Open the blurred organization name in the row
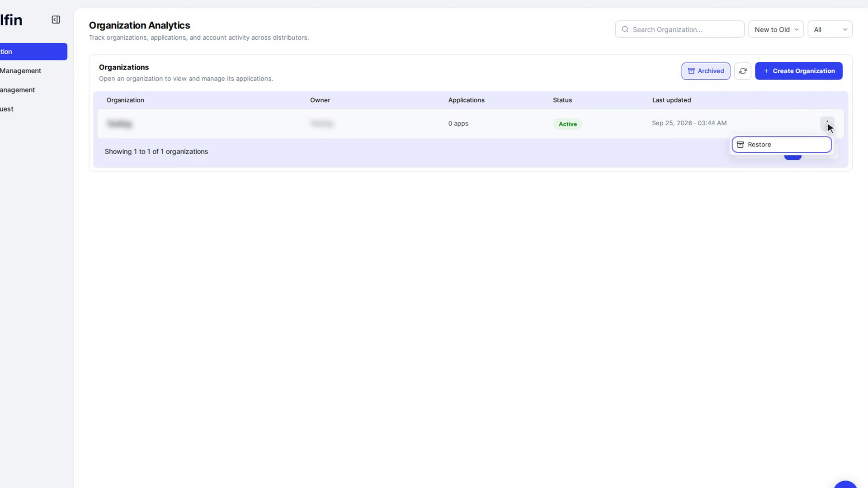The height and width of the screenshot is (488, 868). [120, 123]
